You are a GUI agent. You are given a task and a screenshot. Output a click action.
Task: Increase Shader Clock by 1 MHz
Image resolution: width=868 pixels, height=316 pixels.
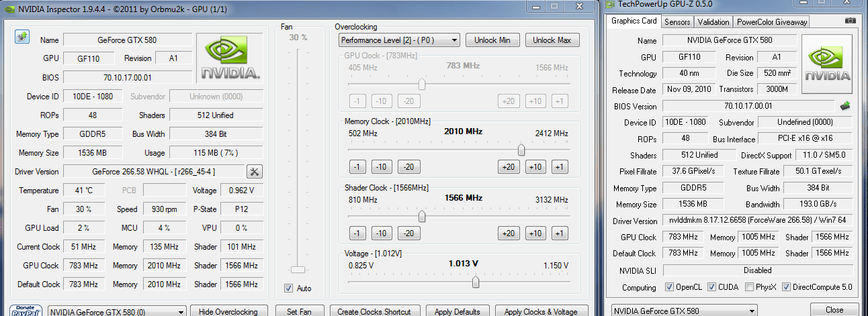(x=560, y=233)
